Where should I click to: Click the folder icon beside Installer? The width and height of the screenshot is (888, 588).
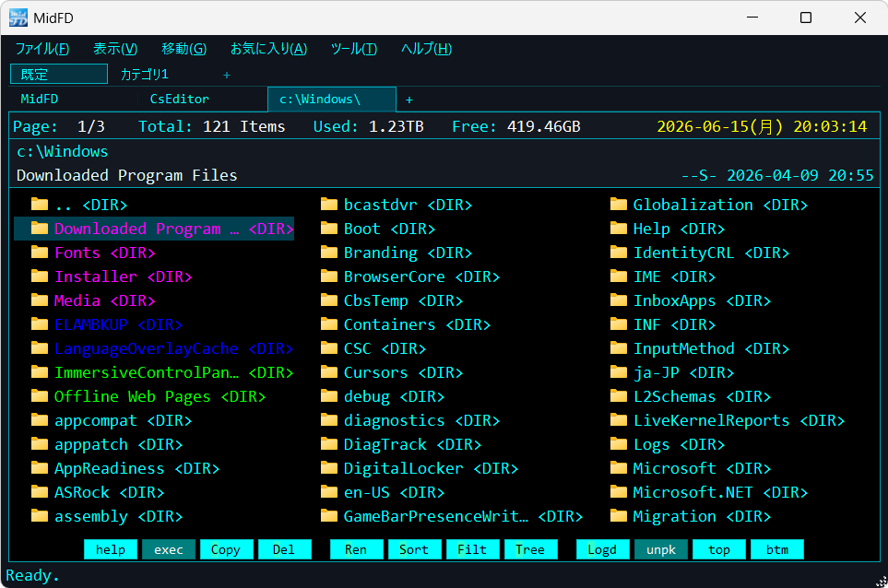click(40, 276)
